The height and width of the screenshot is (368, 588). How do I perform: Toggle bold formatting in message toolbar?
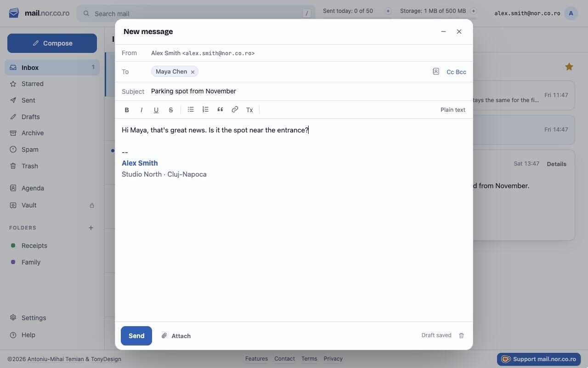127,110
